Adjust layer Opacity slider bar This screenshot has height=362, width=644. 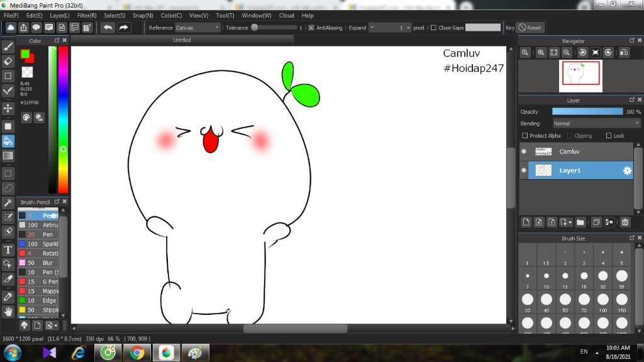pos(587,112)
